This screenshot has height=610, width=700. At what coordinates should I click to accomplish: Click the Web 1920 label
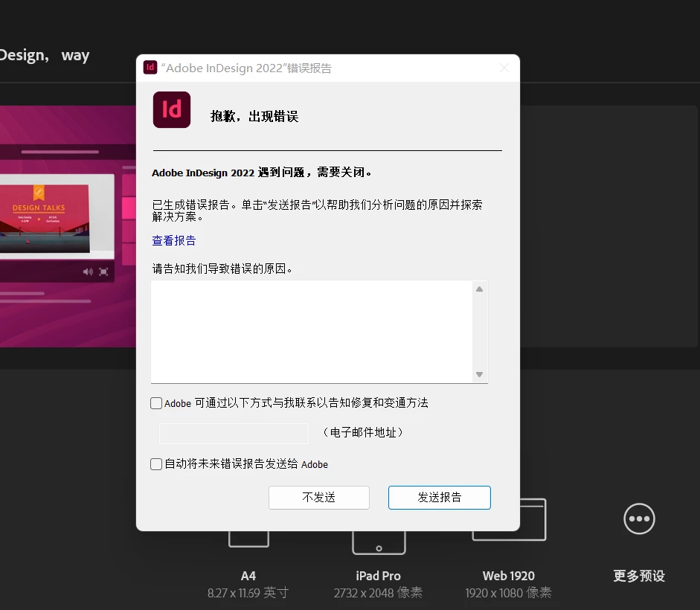(x=509, y=576)
